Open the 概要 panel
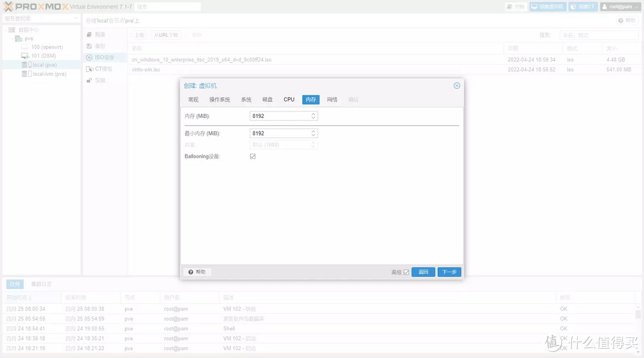The height and width of the screenshot is (358, 644). (105, 35)
